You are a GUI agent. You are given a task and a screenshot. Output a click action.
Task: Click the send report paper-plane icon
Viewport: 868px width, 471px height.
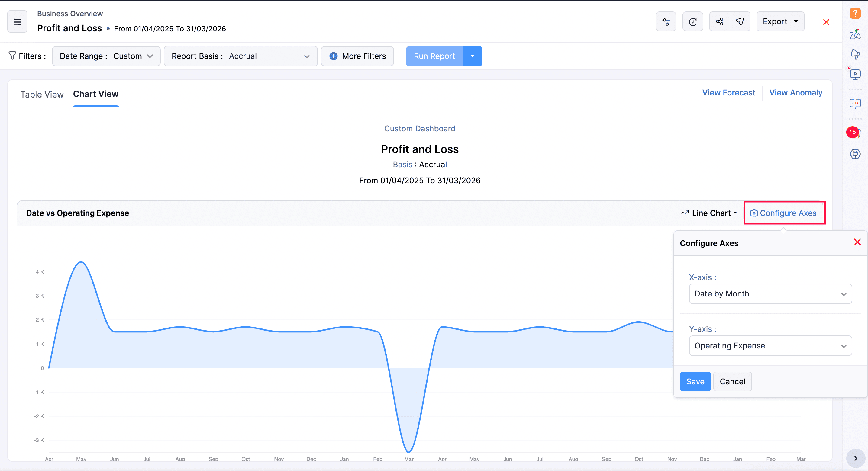(x=740, y=21)
